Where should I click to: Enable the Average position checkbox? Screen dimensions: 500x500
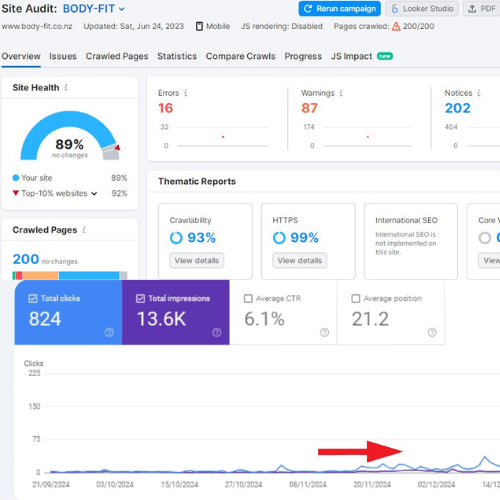(x=356, y=298)
